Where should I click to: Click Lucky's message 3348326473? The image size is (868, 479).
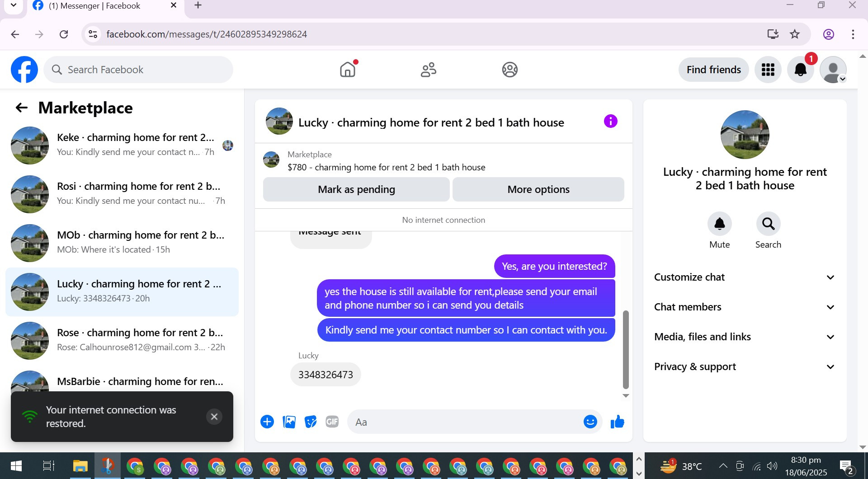(x=325, y=375)
